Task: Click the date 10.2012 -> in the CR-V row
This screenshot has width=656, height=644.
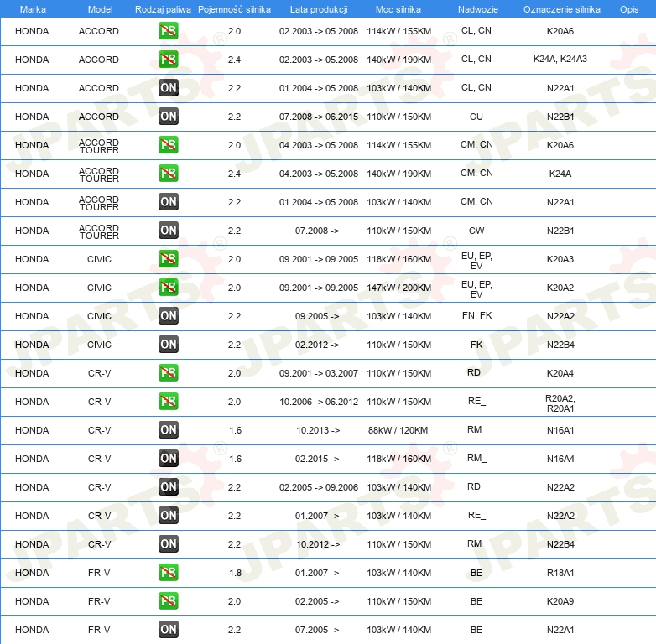Action: coord(318,544)
